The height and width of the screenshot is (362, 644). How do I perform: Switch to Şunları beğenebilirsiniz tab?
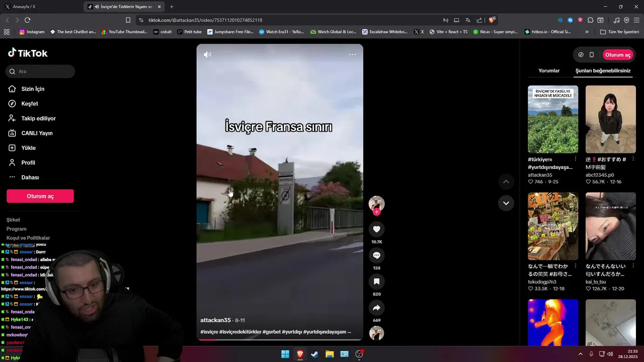[603, 71]
